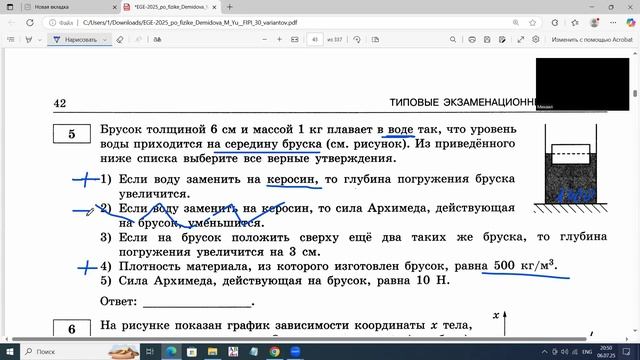Print the PDF document
640x360 pixels.
pos(472,40)
